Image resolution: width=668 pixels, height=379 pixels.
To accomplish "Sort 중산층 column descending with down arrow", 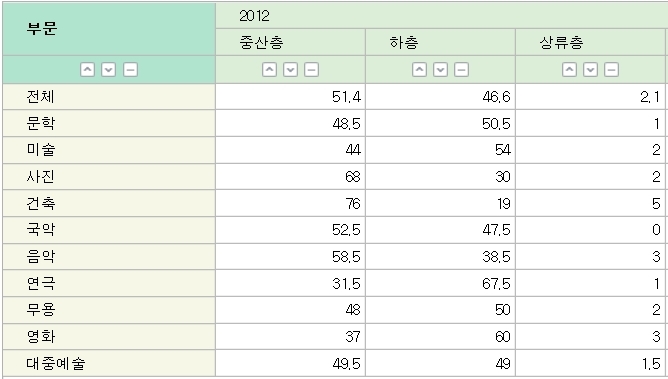I will point(291,69).
